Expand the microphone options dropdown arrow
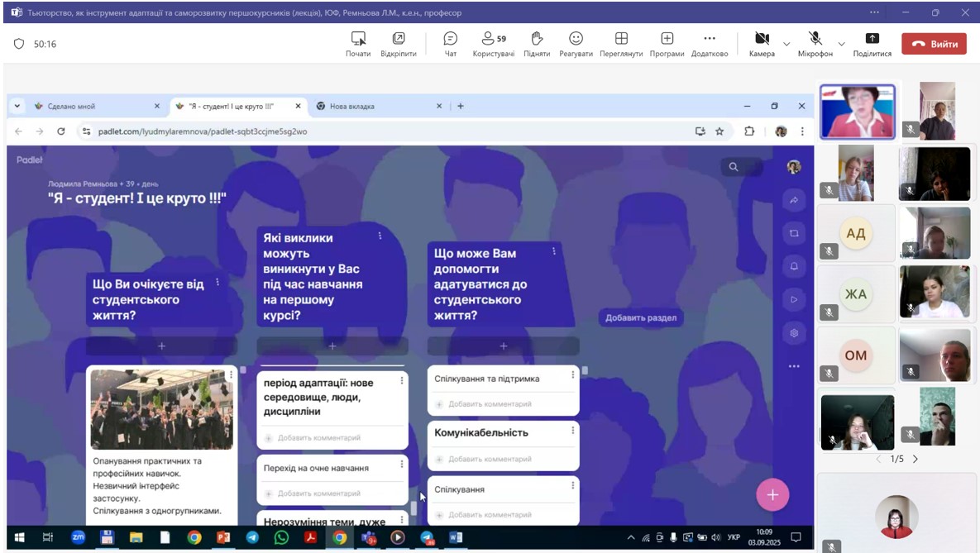 coord(842,44)
